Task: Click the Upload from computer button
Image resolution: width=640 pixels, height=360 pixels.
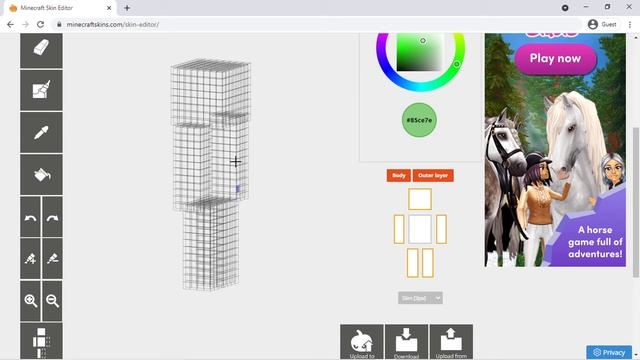Action: (x=451, y=342)
